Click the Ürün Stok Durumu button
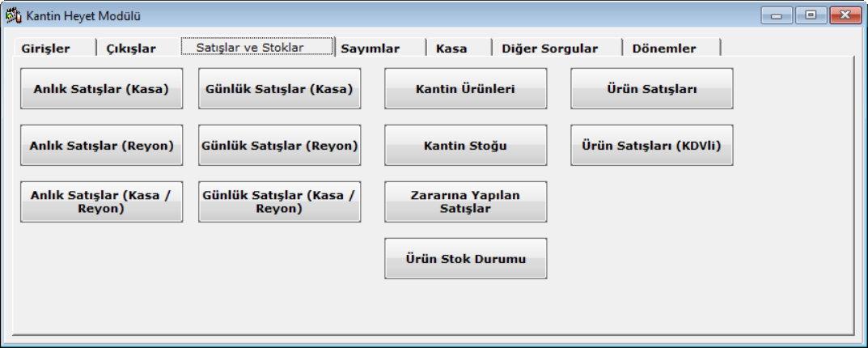 click(x=465, y=259)
